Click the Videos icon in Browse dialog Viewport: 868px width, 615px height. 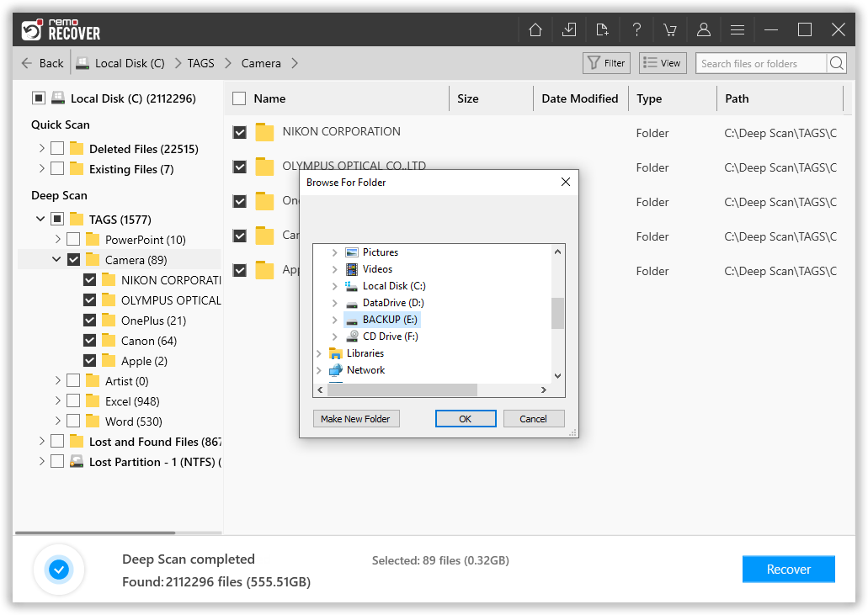pyautogui.click(x=352, y=269)
